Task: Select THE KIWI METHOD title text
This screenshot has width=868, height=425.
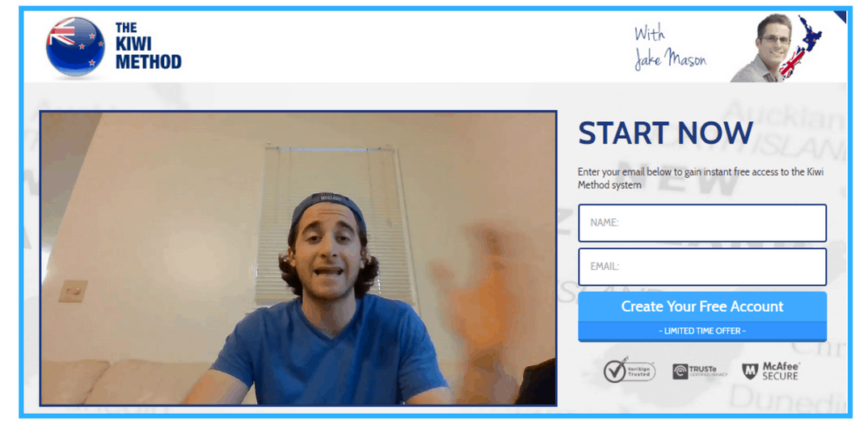Action: 148,45
